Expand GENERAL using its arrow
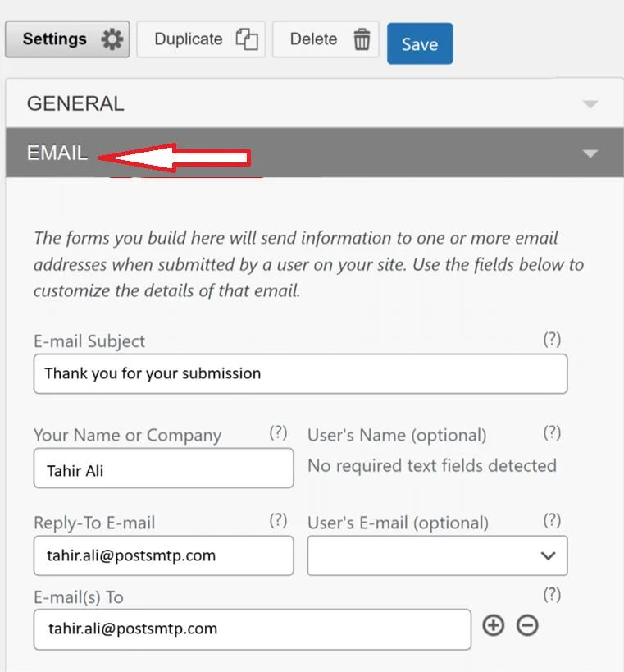The width and height of the screenshot is (624, 672). coord(590,104)
